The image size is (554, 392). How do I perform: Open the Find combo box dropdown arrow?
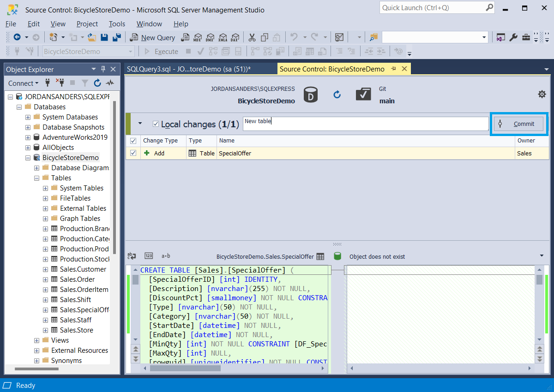pos(484,37)
